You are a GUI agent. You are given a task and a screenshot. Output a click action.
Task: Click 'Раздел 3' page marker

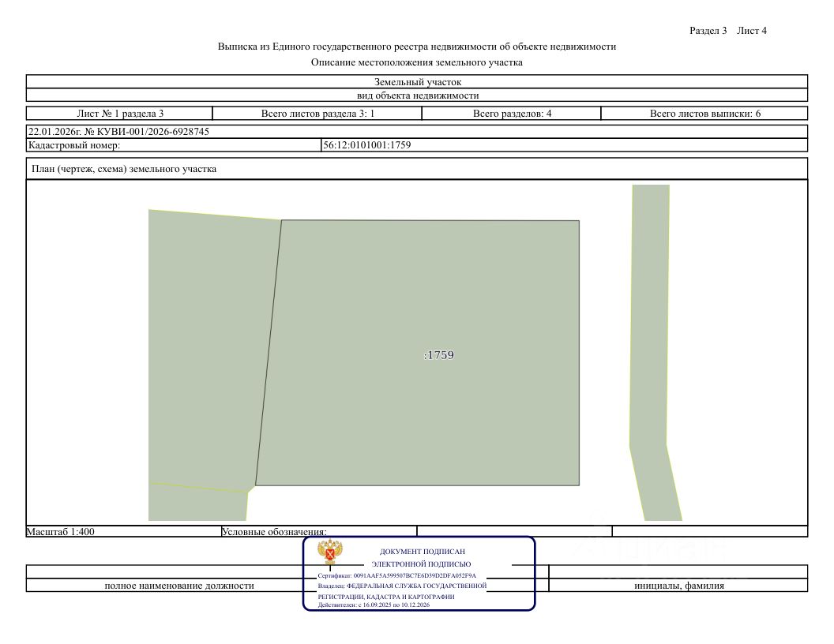(708, 30)
